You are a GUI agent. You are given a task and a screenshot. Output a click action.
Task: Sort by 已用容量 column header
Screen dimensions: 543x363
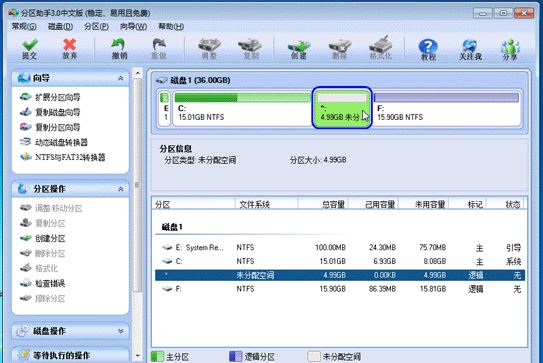pyautogui.click(x=373, y=204)
